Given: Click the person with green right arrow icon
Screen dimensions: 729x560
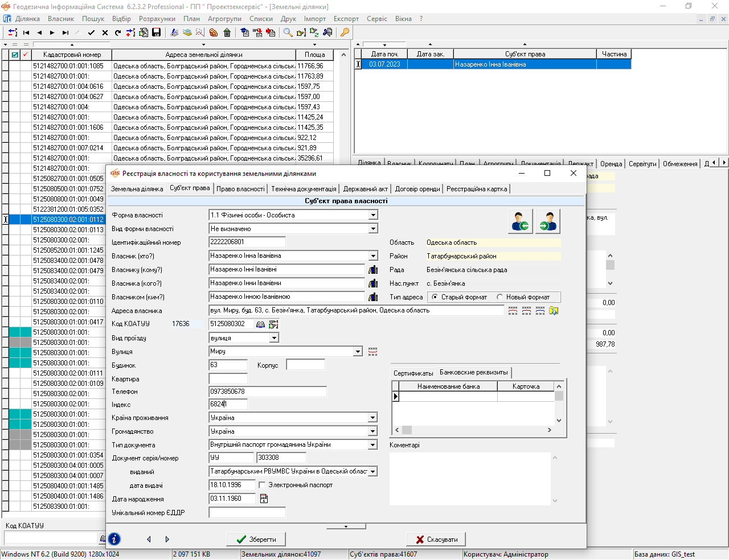Looking at the screenshot, I should point(547,221).
